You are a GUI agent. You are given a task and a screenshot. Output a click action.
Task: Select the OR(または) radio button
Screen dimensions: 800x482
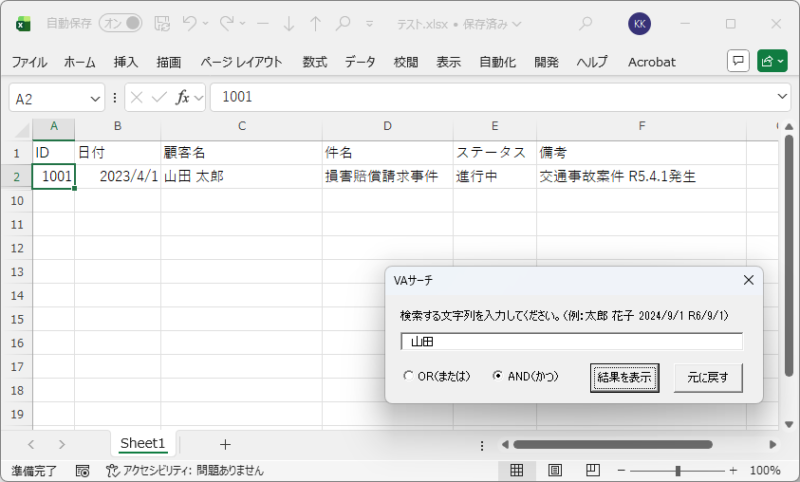point(408,377)
